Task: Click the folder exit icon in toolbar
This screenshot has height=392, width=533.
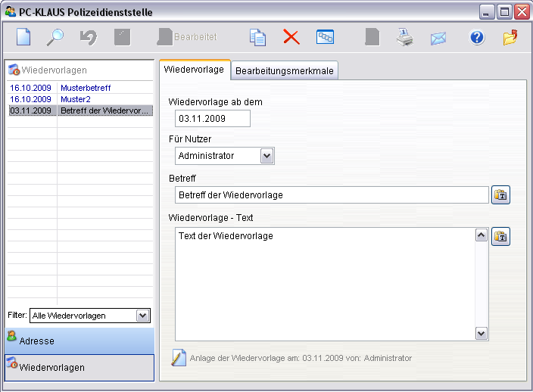Action: [x=510, y=37]
